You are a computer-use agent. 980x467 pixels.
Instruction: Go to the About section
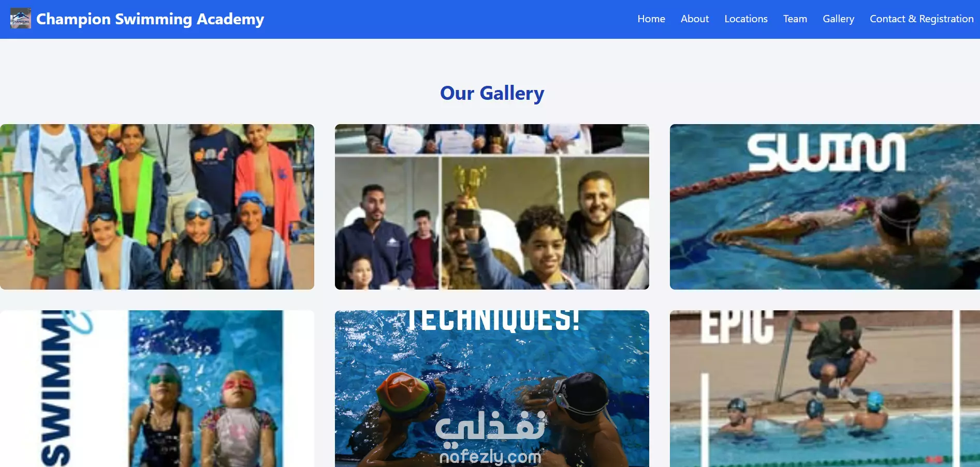pos(694,19)
